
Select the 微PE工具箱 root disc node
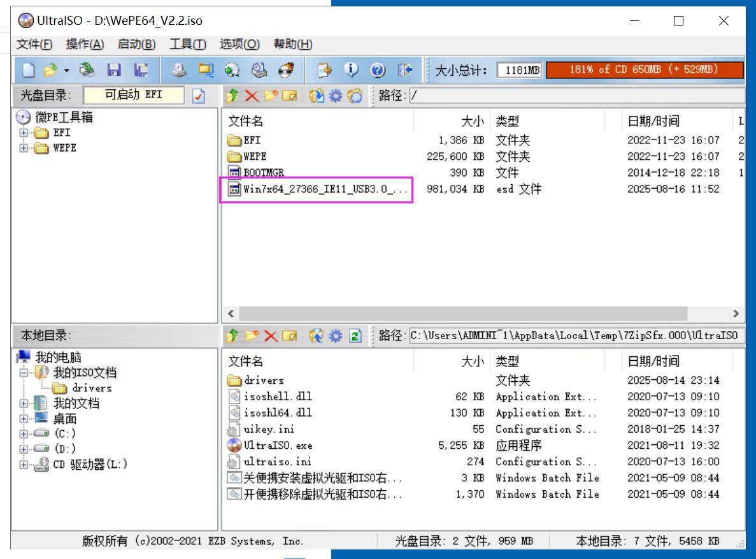tap(55, 117)
